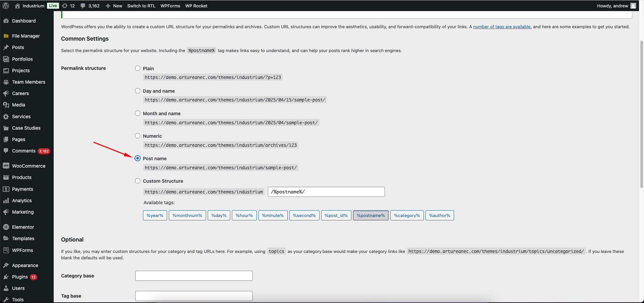Viewport: 644px width, 303px height.
Task: Open the Industrium site home icon
Action: click(17, 6)
